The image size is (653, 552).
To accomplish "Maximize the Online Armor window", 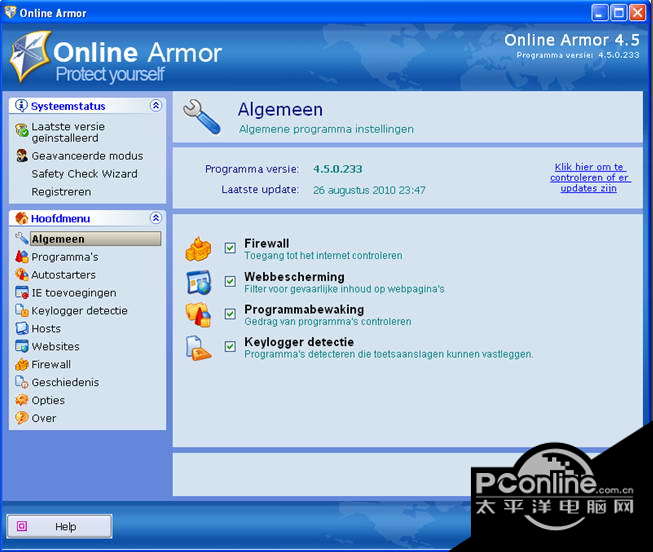I will click(x=618, y=12).
